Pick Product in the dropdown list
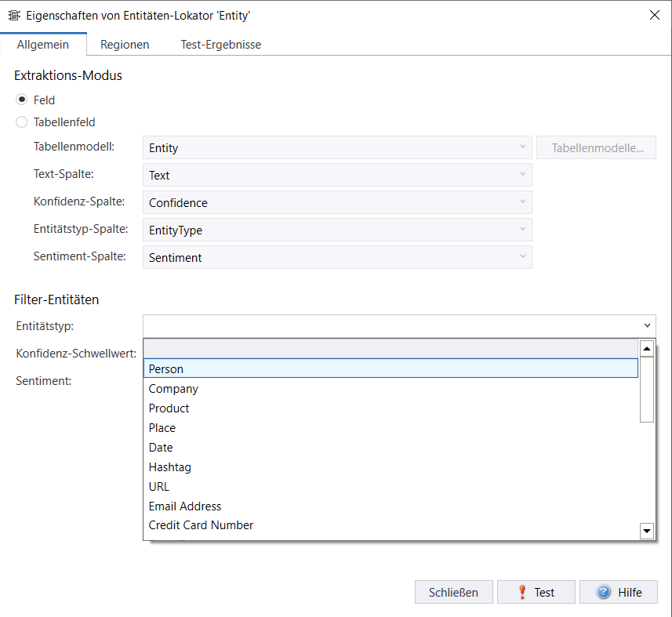672x617 pixels. tap(169, 408)
